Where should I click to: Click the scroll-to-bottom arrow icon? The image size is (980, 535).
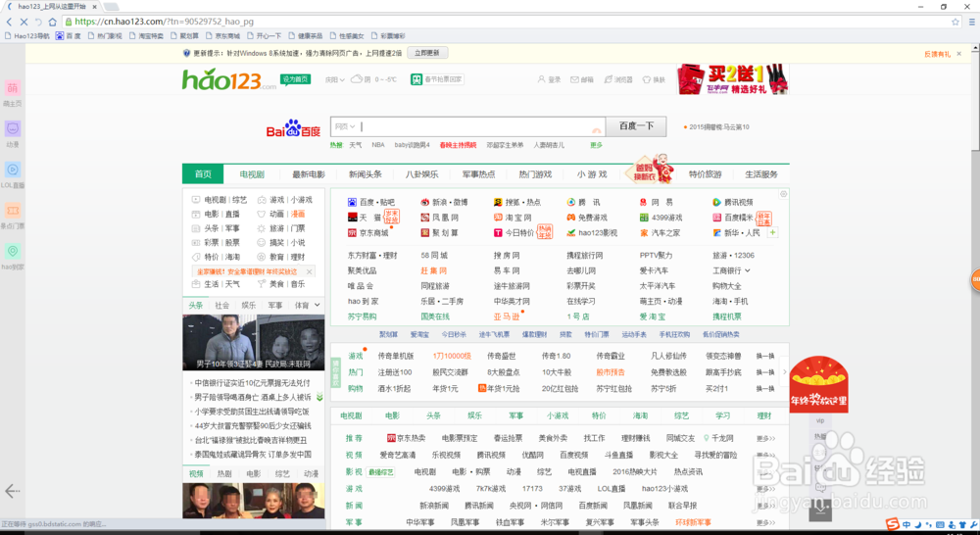click(820, 510)
